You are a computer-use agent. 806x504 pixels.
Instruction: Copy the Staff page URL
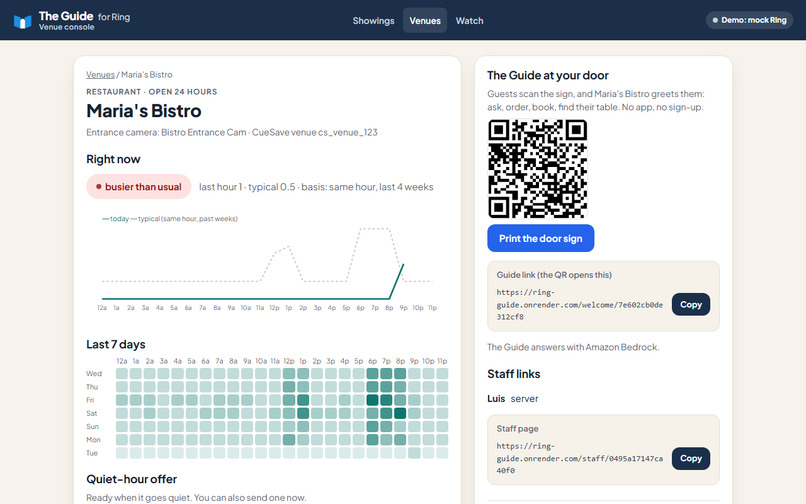(690, 458)
